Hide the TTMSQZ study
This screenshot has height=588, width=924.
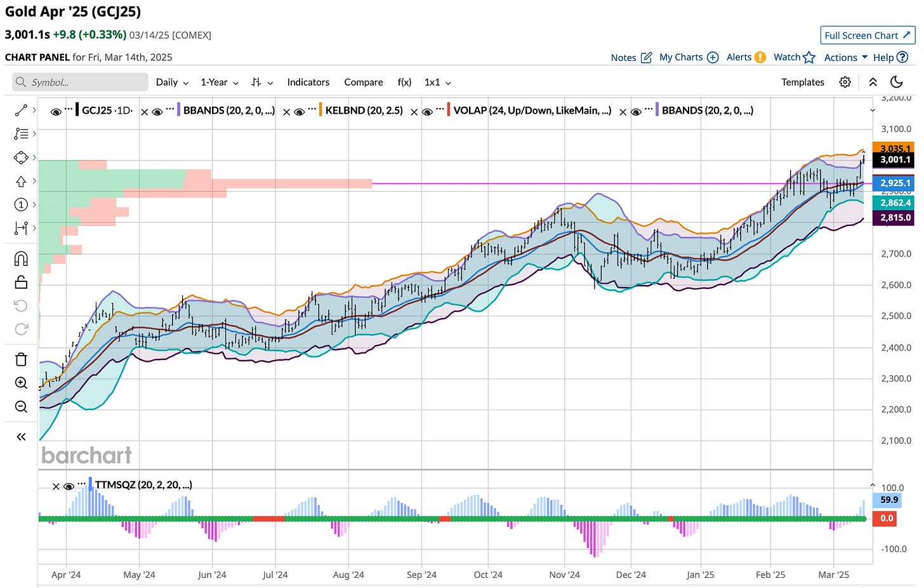(69, 487)
